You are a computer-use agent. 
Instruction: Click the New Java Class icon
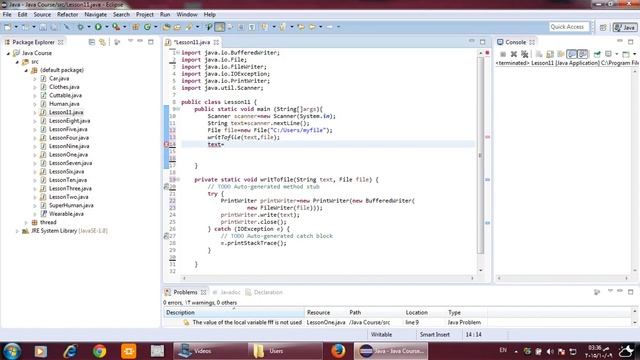coord(147,27)
